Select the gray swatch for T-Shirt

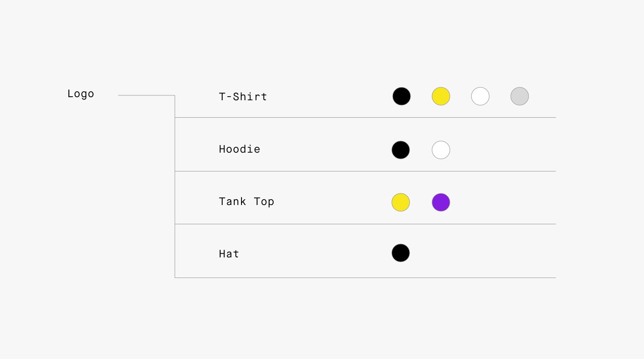click(x=520, y=96)
